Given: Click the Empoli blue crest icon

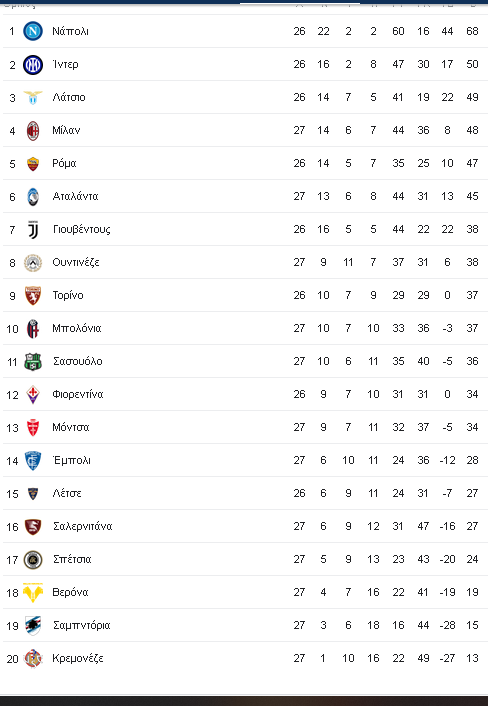Looking at the screenshot, I should pos(33,461).
